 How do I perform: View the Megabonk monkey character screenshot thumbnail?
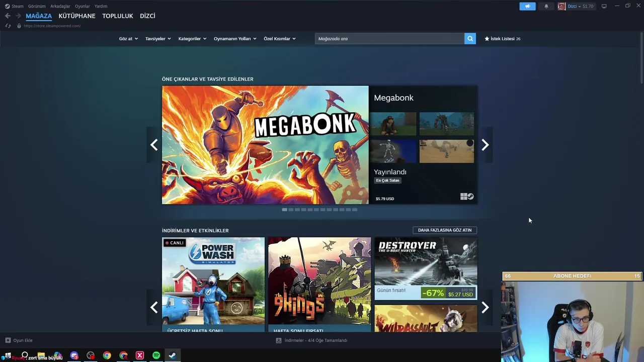pos(393,124)
